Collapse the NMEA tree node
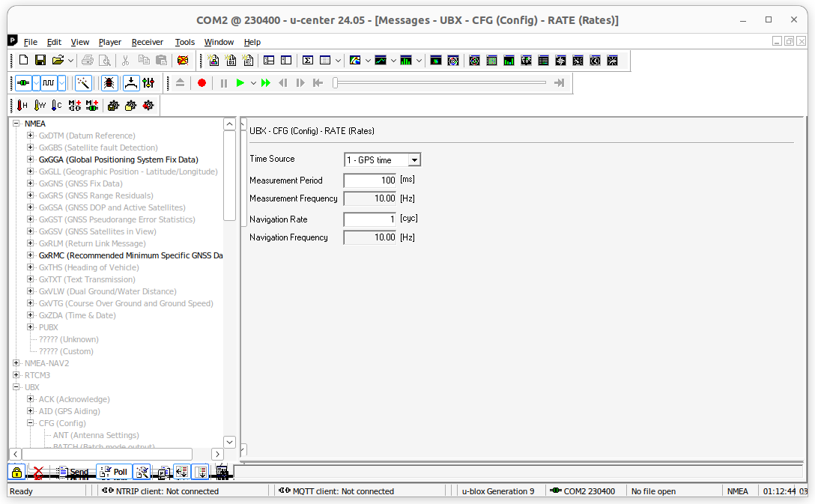Viewport: 815px width, 504px height. [16, 124]
